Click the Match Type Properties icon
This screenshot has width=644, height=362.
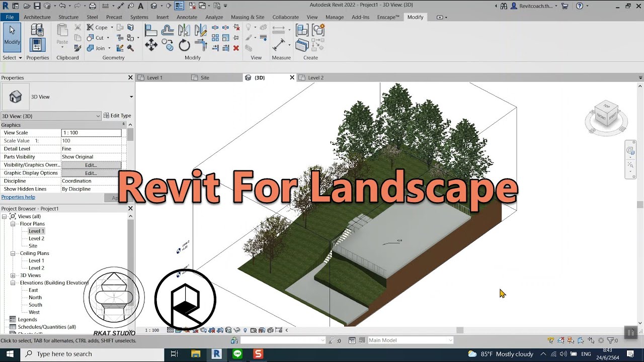tap(78, 48)
